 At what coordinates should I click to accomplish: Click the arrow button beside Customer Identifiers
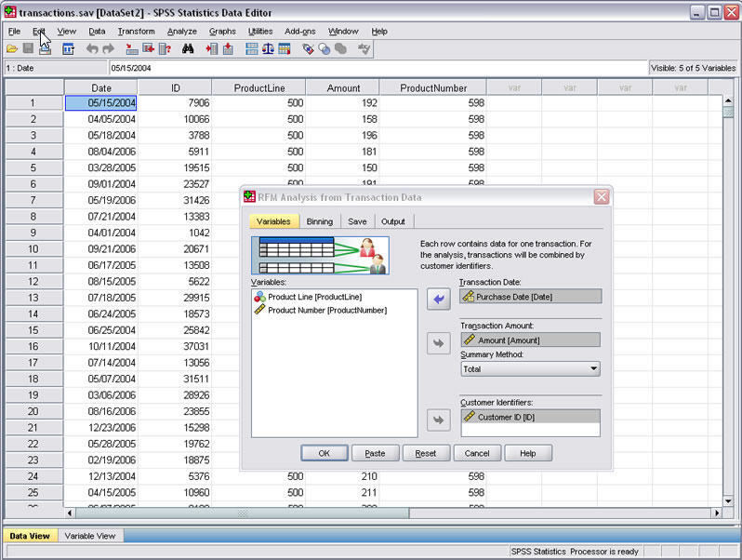[x=438, y=420]
